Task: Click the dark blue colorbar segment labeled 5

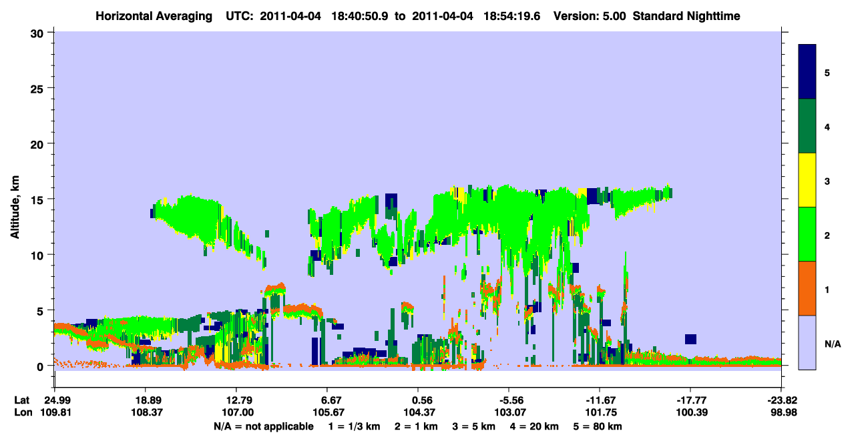Action: coord(807,72)
